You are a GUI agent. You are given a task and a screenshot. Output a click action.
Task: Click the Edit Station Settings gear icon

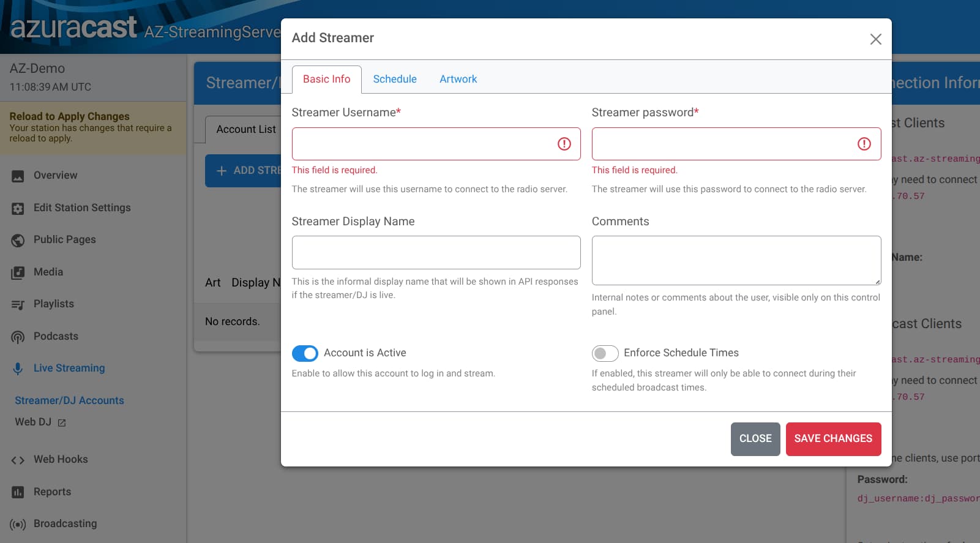18,209
